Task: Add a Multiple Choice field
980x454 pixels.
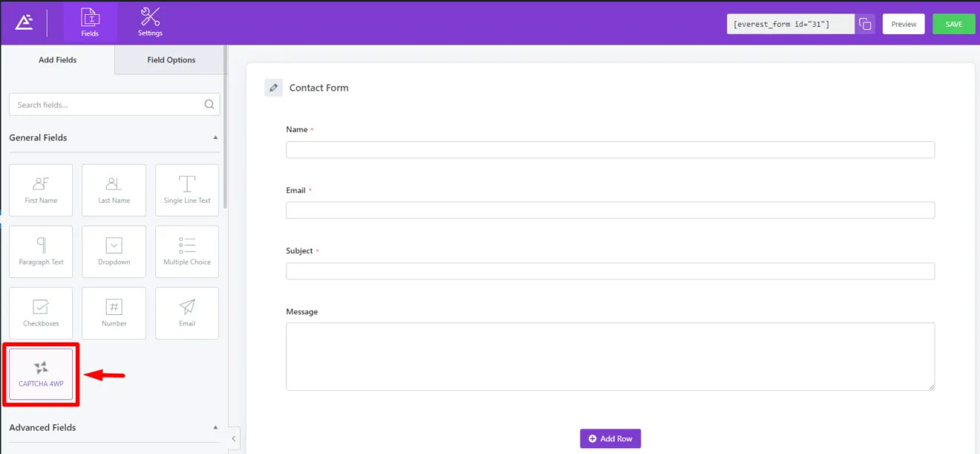Action: (x=187, y=252)
